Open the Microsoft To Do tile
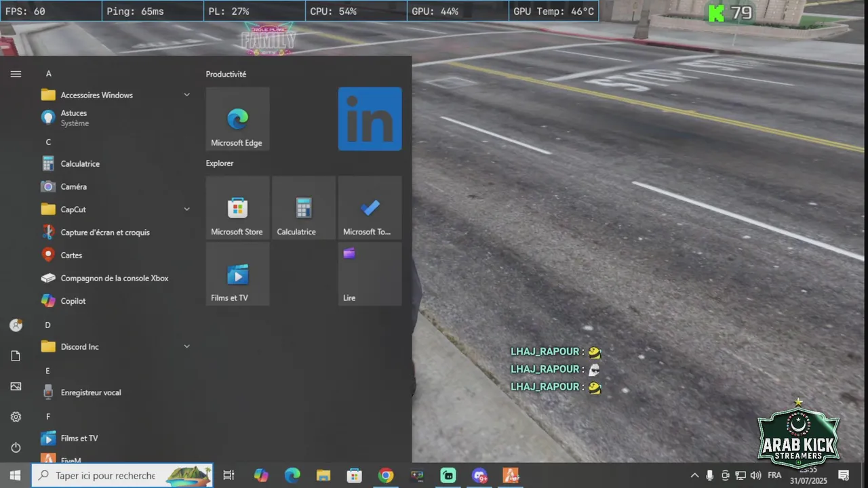 pos(370,208)
